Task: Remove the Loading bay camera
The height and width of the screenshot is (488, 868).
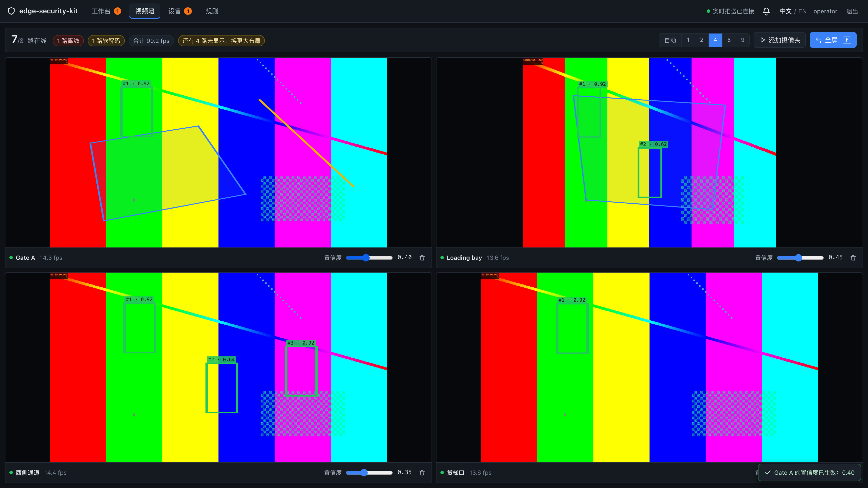Action: pos(853,258)
